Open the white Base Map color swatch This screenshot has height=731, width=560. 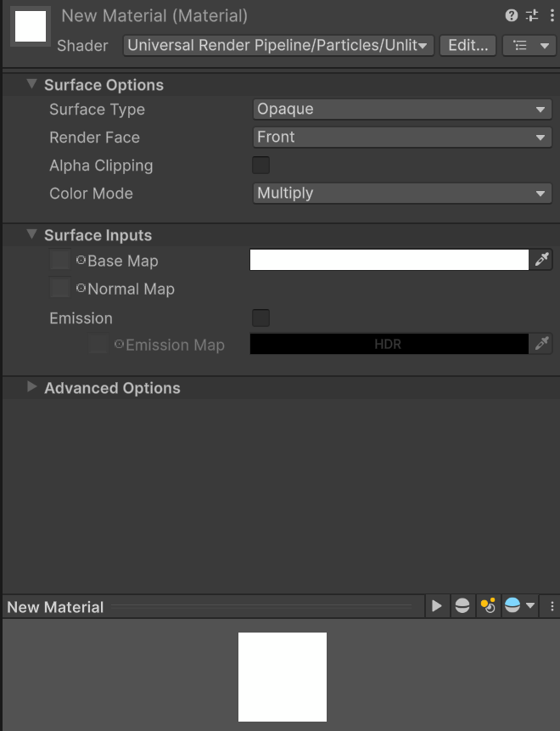389,260
